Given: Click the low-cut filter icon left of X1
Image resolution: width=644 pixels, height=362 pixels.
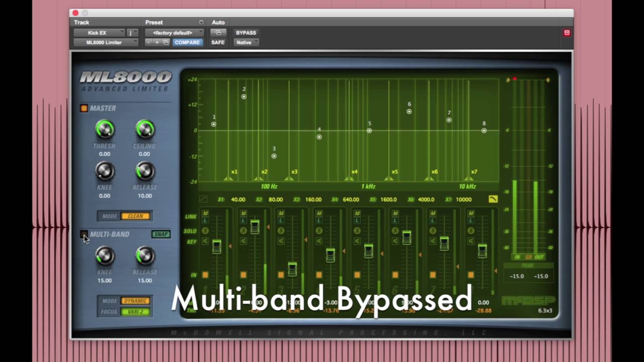Looking at the screenshot, I should (203, 199).
